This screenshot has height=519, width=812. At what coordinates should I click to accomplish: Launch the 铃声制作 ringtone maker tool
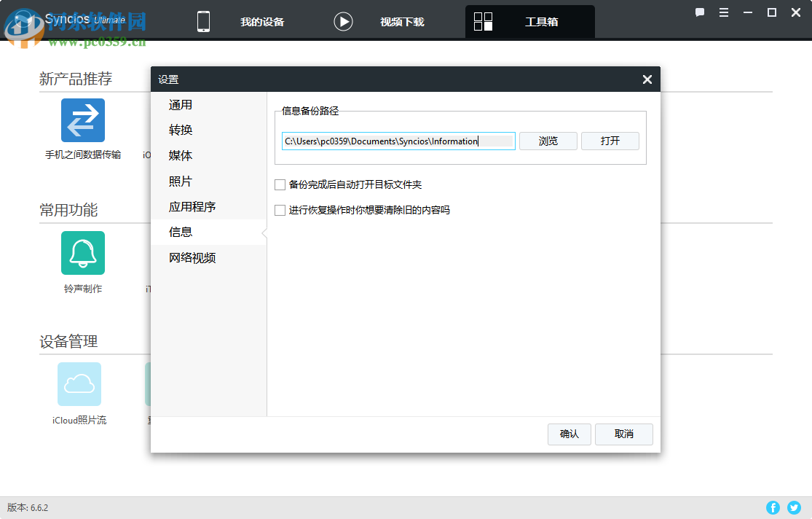pyautogui.click(x=82, y=252)
